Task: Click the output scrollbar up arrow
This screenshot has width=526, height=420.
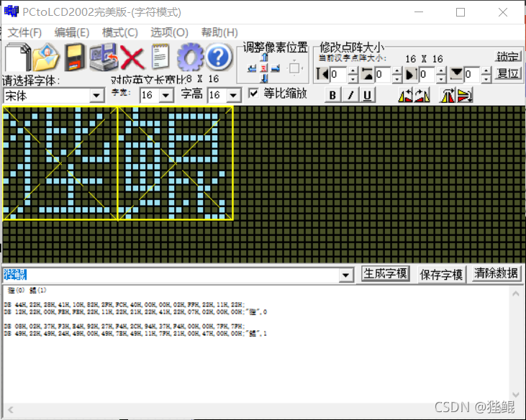Action: (516, 294)
